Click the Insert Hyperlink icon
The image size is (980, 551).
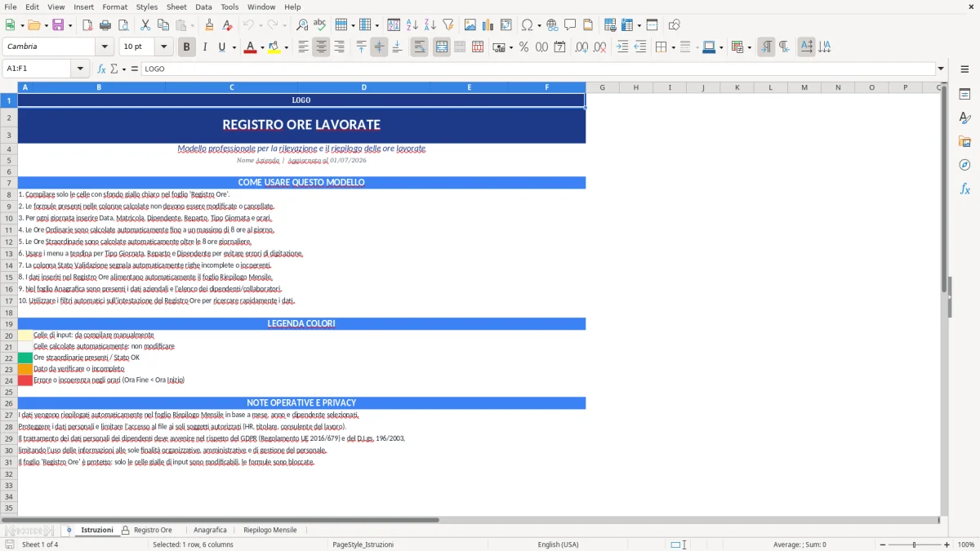click(x=552, y=25)
